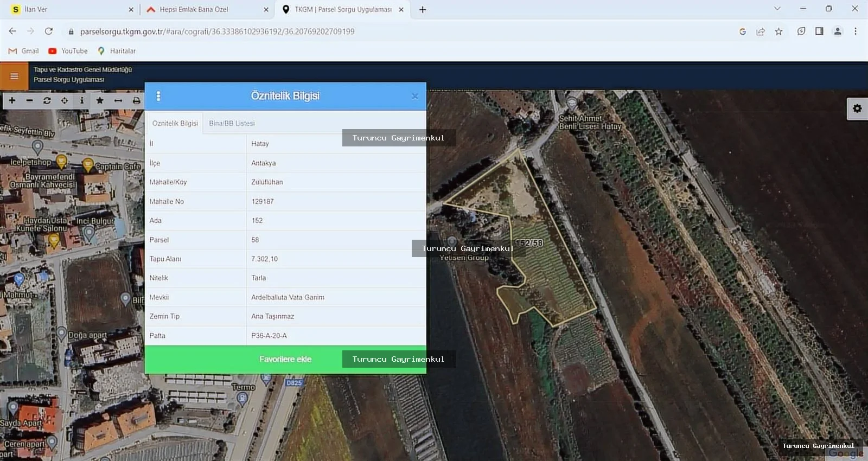868x461 pixels.
Task: Open browser side panel icon
Action: click(x=819, y=31)
